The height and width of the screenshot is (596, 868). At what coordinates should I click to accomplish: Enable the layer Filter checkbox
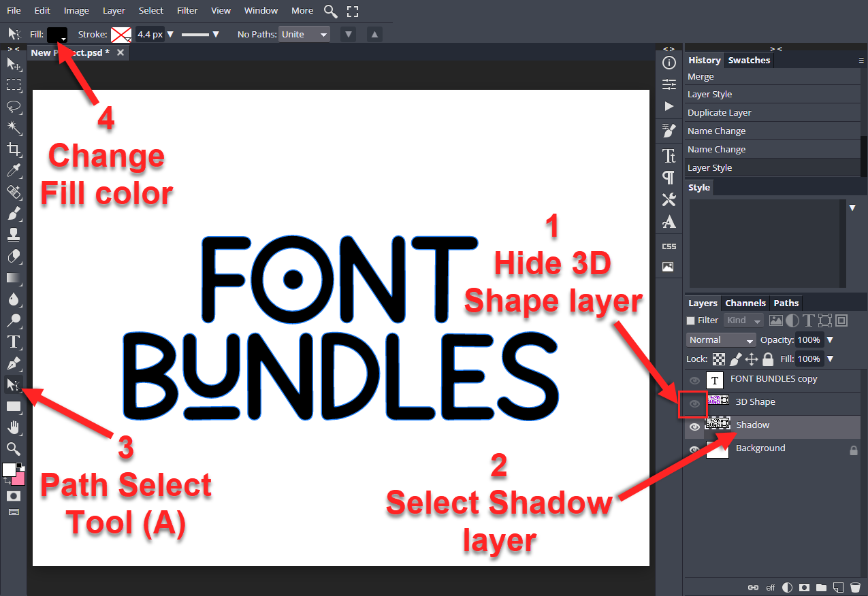(x=691, y=320)
